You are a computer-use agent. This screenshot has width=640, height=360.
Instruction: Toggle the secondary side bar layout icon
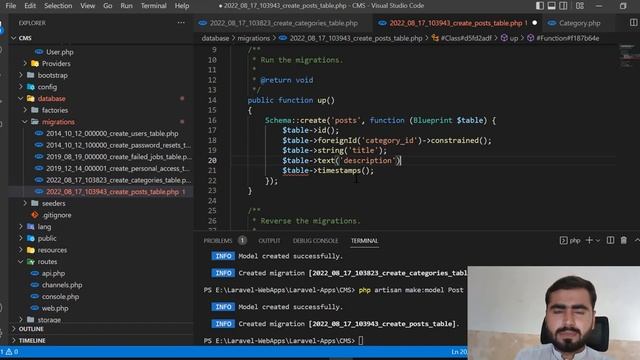(x=563, y=6)
